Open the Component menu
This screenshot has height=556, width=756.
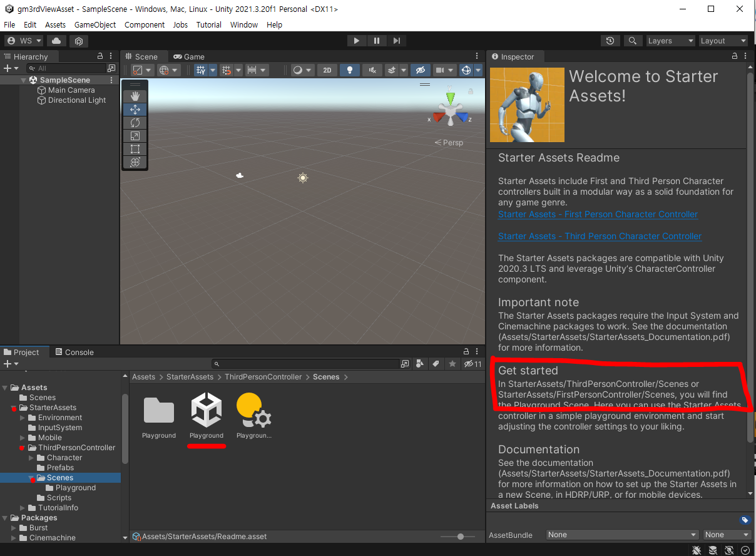145,24
